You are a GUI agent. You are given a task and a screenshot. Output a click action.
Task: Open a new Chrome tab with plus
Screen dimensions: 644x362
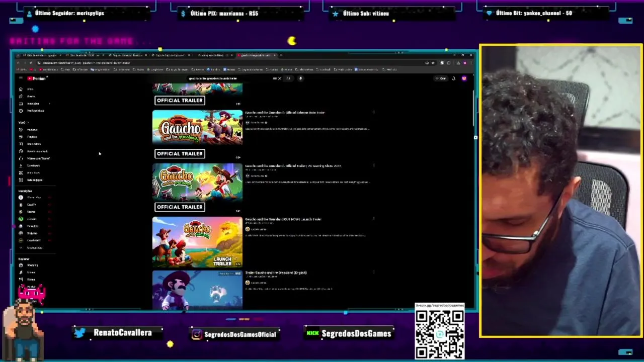point(281,55)
